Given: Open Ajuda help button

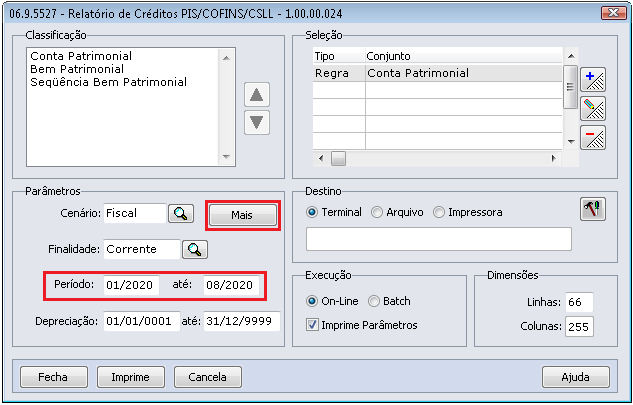Looking at the screenshot, I should tap(576, 377).
